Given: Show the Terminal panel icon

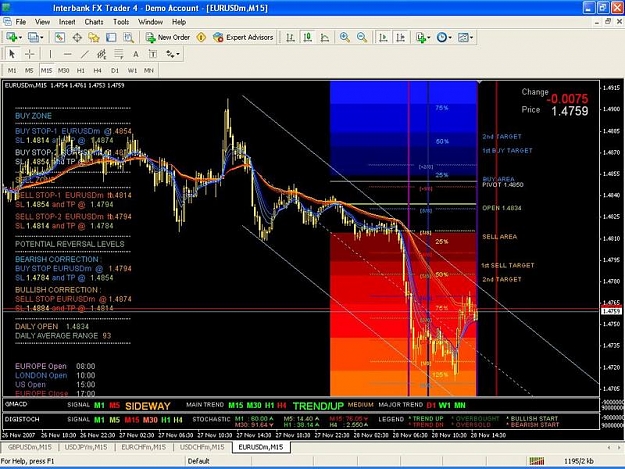Looking at the screenshot, I should pos(111,37).
